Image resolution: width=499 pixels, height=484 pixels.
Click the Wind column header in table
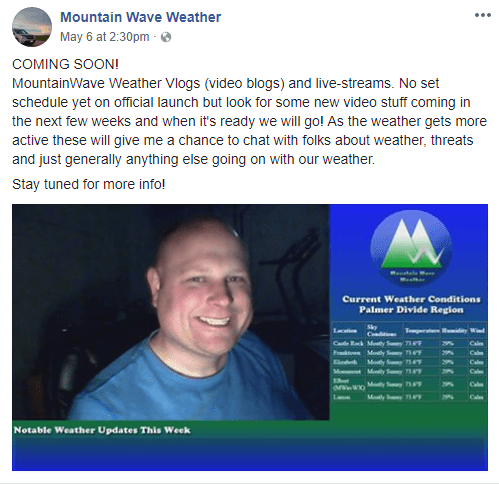477,330
